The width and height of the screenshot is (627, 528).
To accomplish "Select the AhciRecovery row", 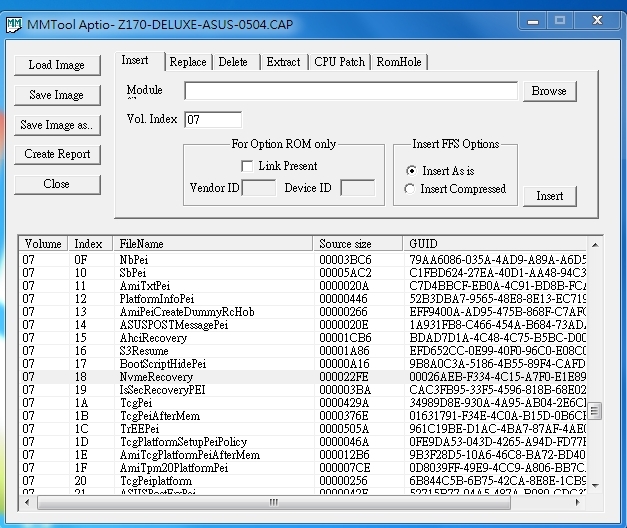I will pos(303,338).
